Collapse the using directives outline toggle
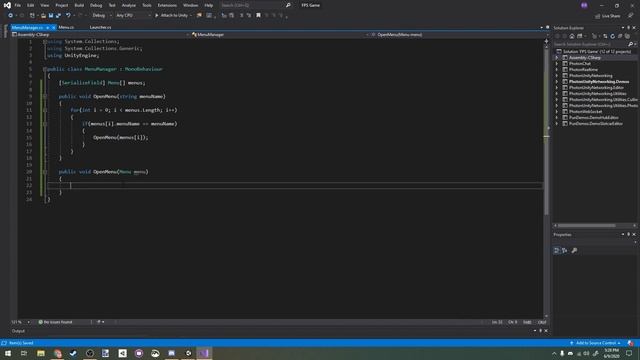The height and width of the screenshot is (360, 640). [x=45, y=42]
